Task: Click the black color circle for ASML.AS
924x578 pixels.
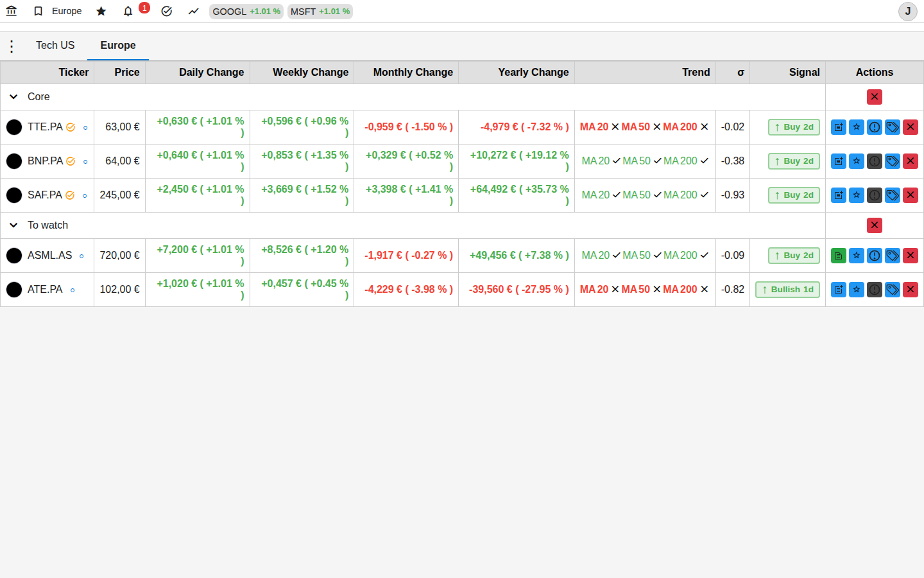Action: tap(14, 256)
